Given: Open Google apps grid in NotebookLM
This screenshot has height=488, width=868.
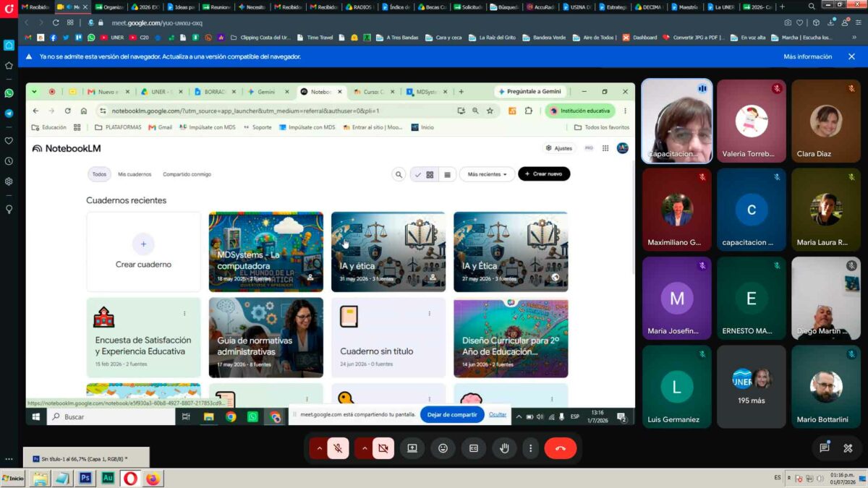Looking at the screenshot, I should (x=605, y=148).
